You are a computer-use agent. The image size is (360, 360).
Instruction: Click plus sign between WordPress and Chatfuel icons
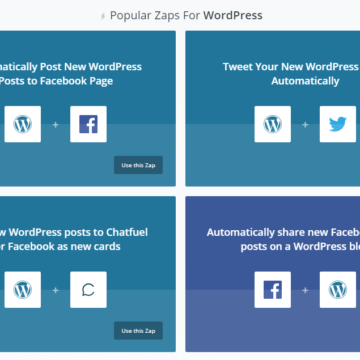[x=56, y=290]
